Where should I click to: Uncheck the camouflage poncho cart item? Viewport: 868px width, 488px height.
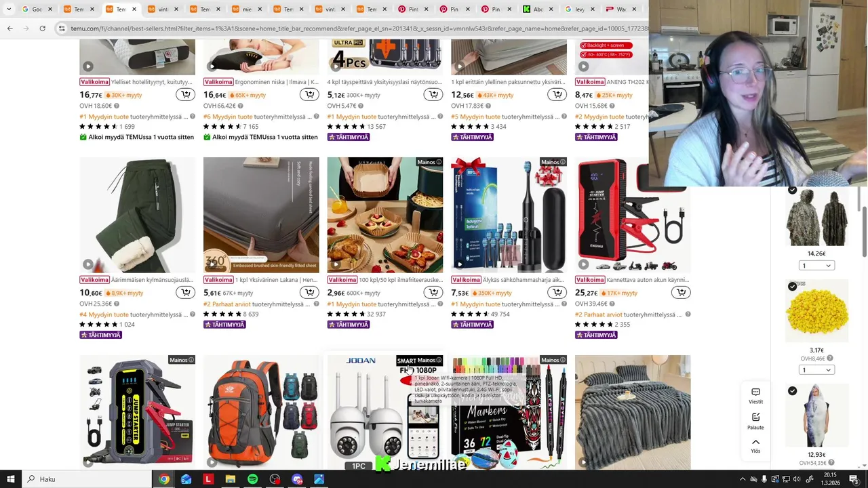[792, 190]
